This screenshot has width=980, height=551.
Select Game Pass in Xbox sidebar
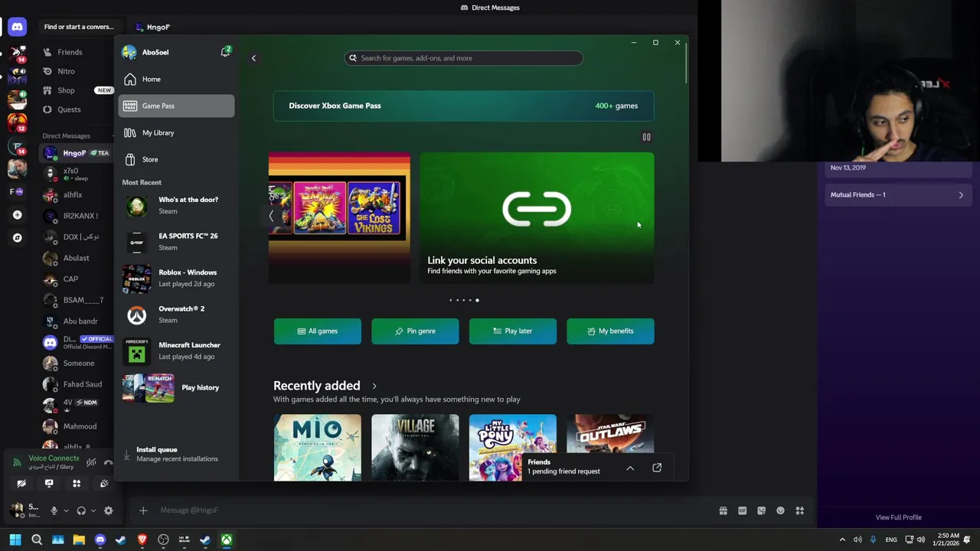tap(176, 106)
